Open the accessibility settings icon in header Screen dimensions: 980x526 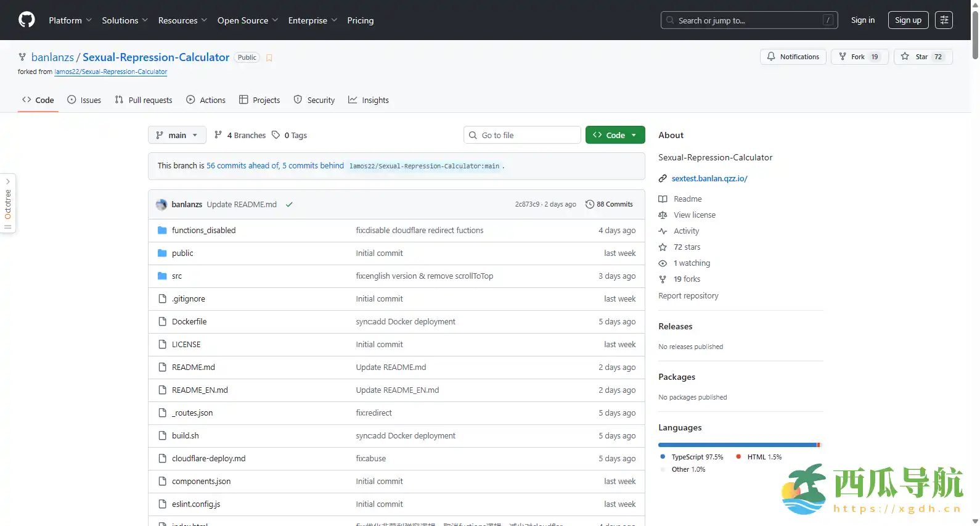(x=944, y=20)
